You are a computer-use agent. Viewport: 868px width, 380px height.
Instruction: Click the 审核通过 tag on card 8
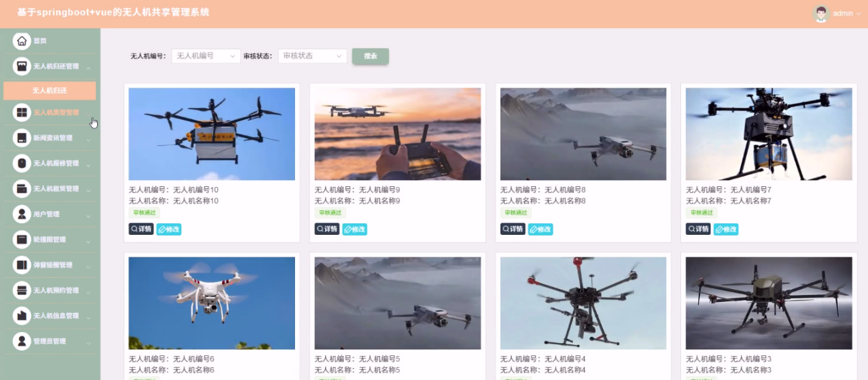[515, 213]
